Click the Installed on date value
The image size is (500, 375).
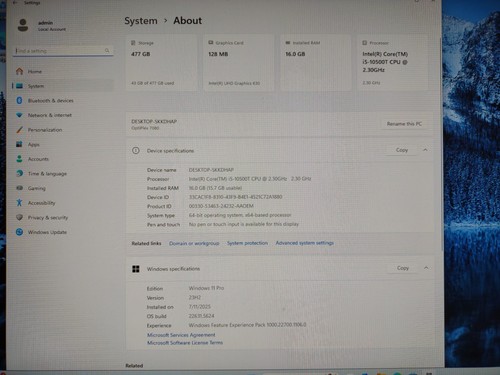200,307
